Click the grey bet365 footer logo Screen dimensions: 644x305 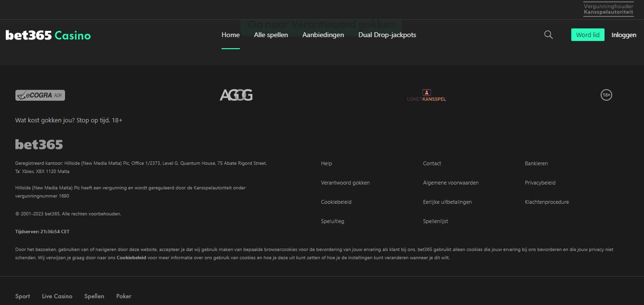pos(39,144)
